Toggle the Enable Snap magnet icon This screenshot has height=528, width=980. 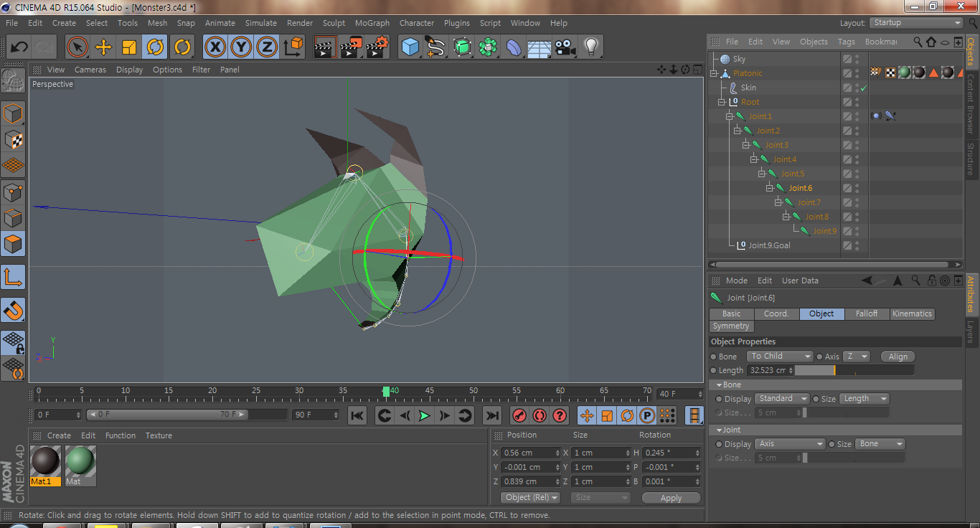(x=13, y=310)
